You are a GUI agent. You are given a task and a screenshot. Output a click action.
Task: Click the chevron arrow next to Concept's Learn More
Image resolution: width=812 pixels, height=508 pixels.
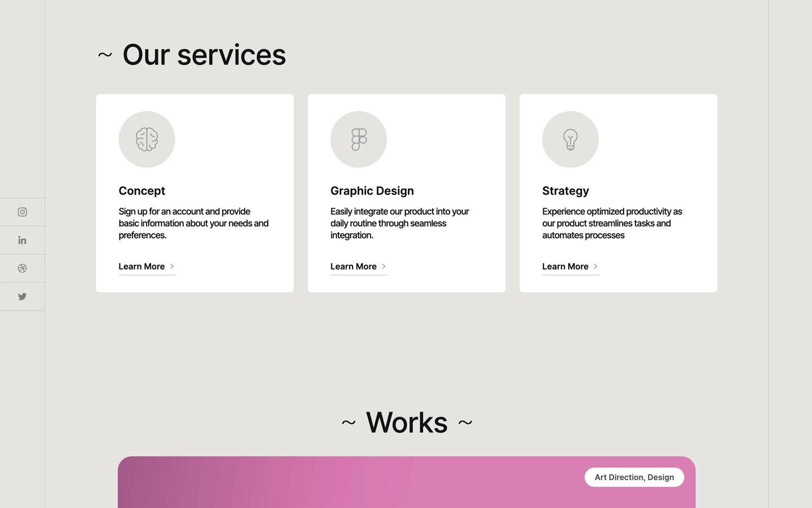173,266
